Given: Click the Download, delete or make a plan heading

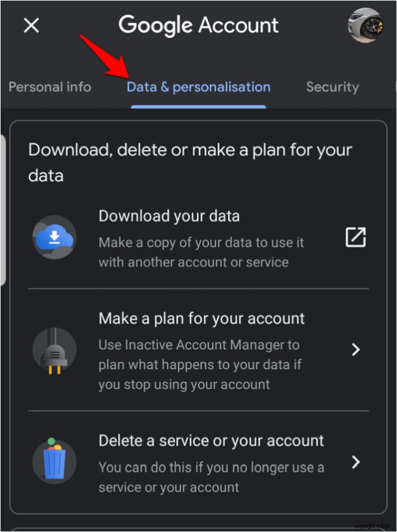Looking at the screenshot, I should point(190,162).
